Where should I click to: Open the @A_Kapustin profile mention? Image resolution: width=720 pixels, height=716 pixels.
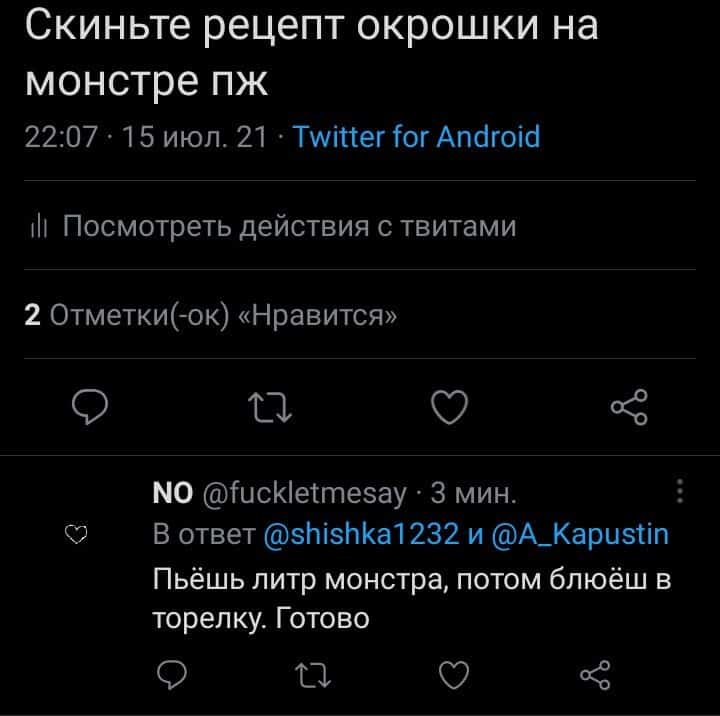click(580, 534)
